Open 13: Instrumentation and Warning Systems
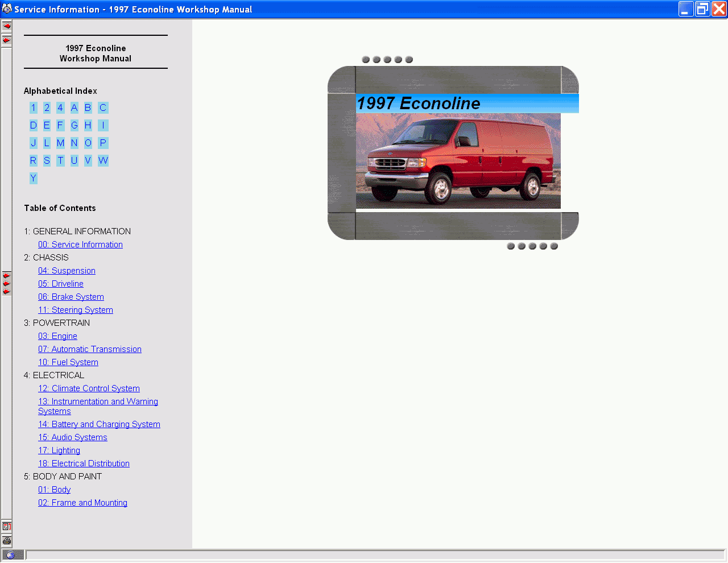Screen dimensions: 728x563 pyautogui.click(x=98, y=406)
